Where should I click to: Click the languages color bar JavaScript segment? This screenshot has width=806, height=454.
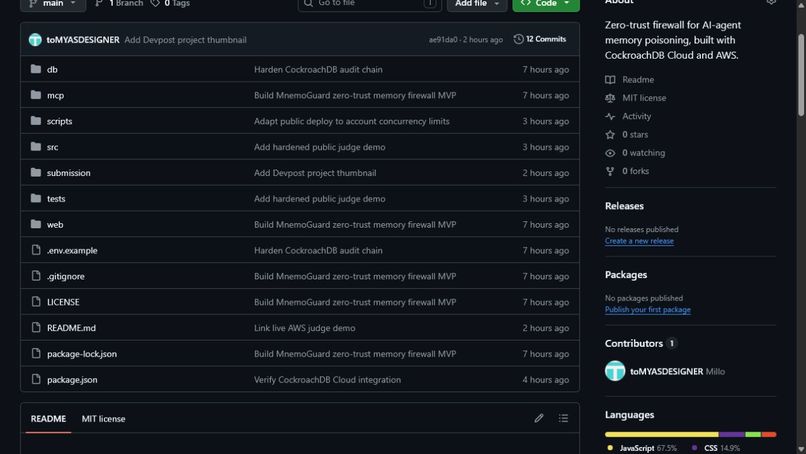click(x=662, y=434)
